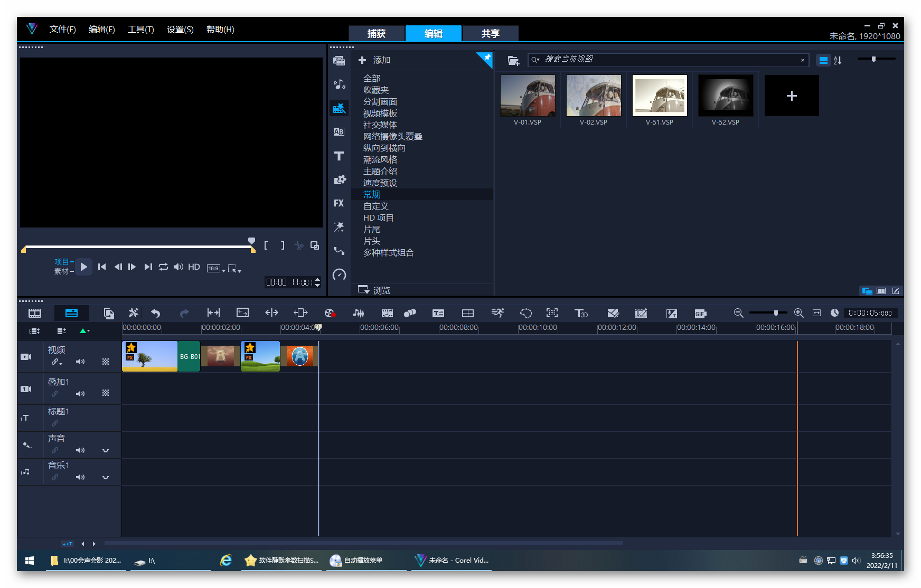Open the overlay graphics library icon
This screenshot has height=588, width=921.
pyautogui.click(x=339, y=180)
